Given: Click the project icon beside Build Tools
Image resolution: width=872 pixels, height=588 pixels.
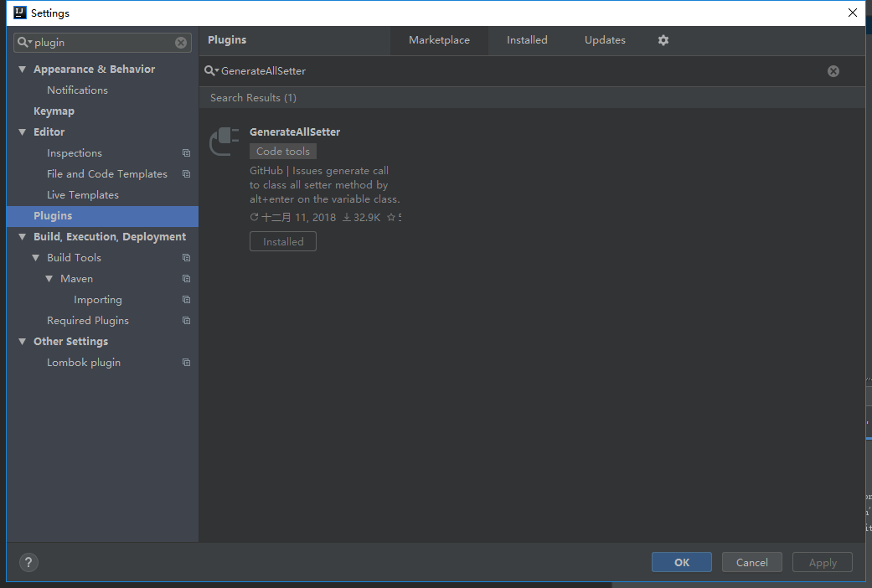Looking at the screenshot, I should 186,257.
